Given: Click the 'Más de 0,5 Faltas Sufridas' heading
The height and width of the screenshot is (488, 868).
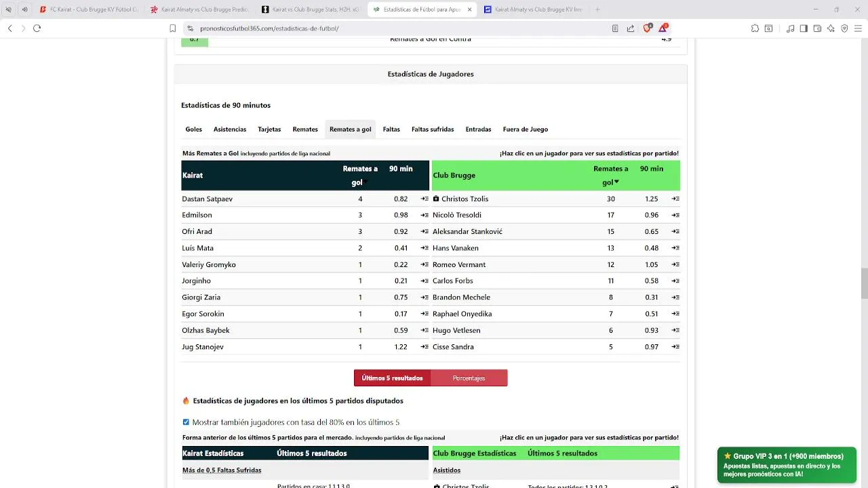Looking at the screenshot, I should coord(222,470).
